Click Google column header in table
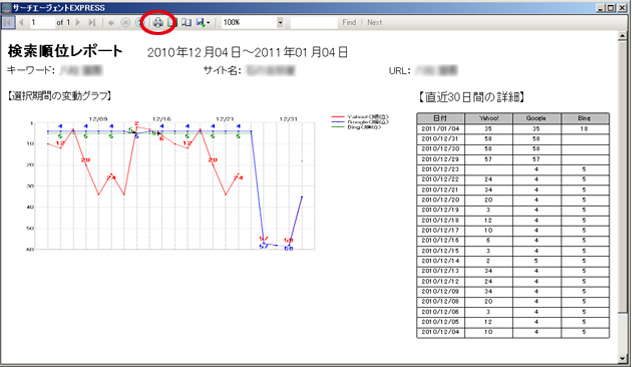Screen dimensions: 632x367 coord(536,118)
